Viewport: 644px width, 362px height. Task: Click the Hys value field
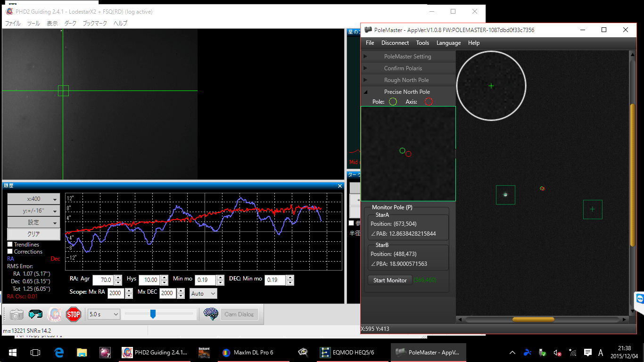coord(149,280)
